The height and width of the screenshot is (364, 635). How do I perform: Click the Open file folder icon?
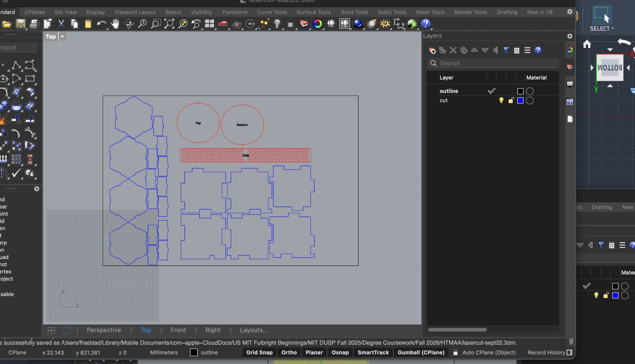tap(7, 24)
